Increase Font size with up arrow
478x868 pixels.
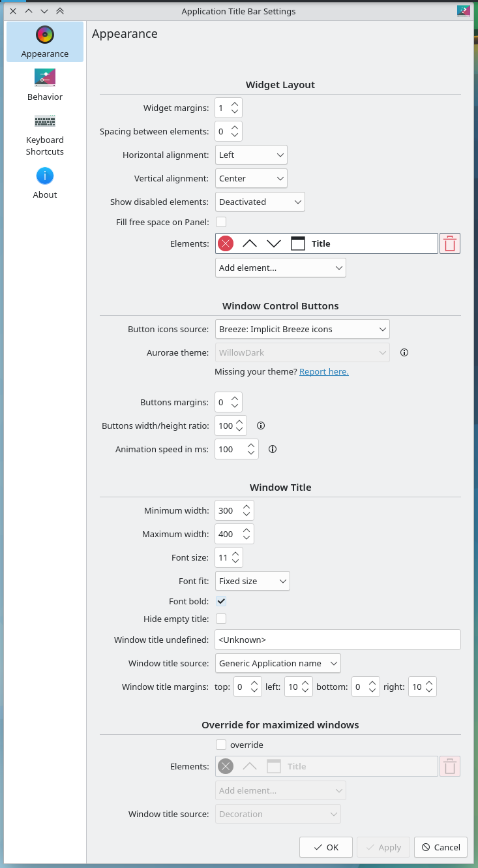click(x=235, y=553)
